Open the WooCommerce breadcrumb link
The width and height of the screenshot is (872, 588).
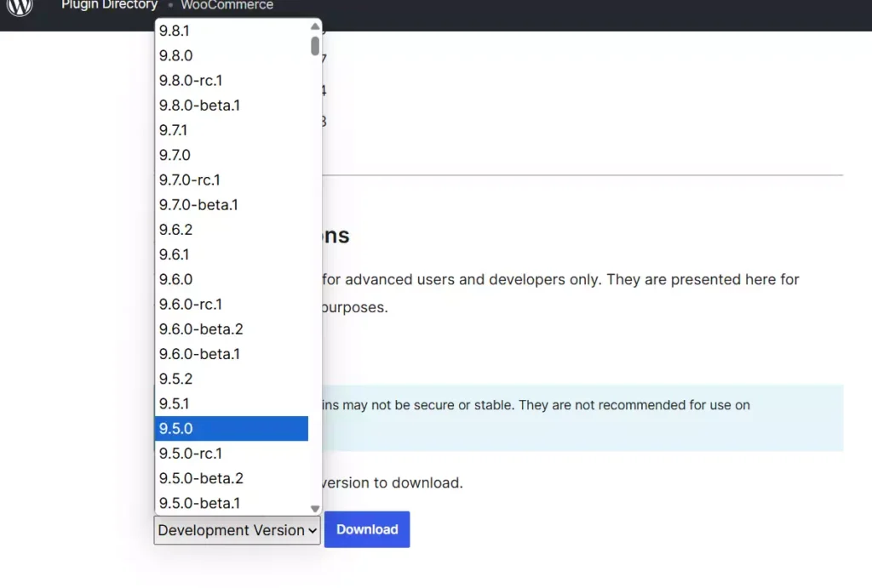coord(227,5)
